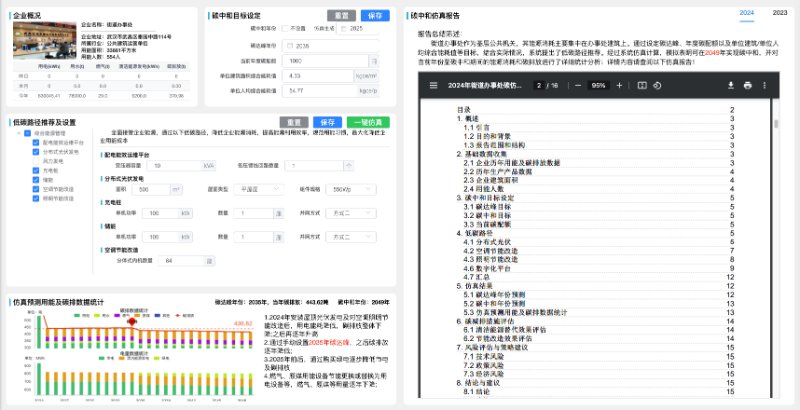800x410 pixels.
Task: Collapse the 综合能源管理 tree node arrow
Action: point(19,134)
